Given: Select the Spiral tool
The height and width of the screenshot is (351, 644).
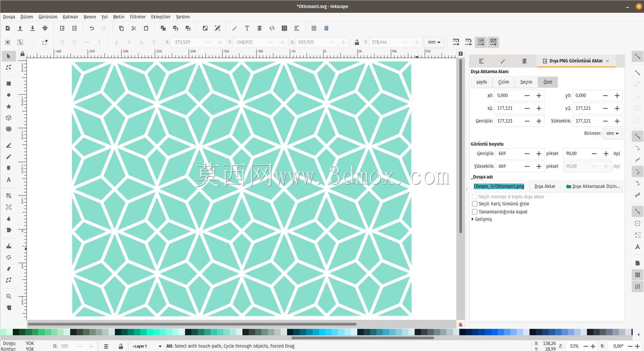Looking at the screenshot, I should click(x=9, y=129).
